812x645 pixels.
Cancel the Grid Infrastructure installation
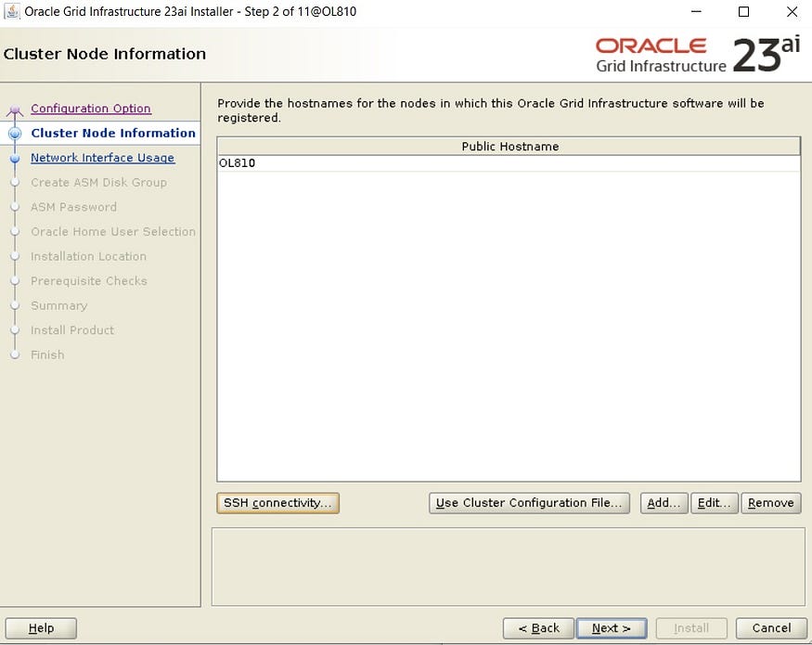coord(771,628)
